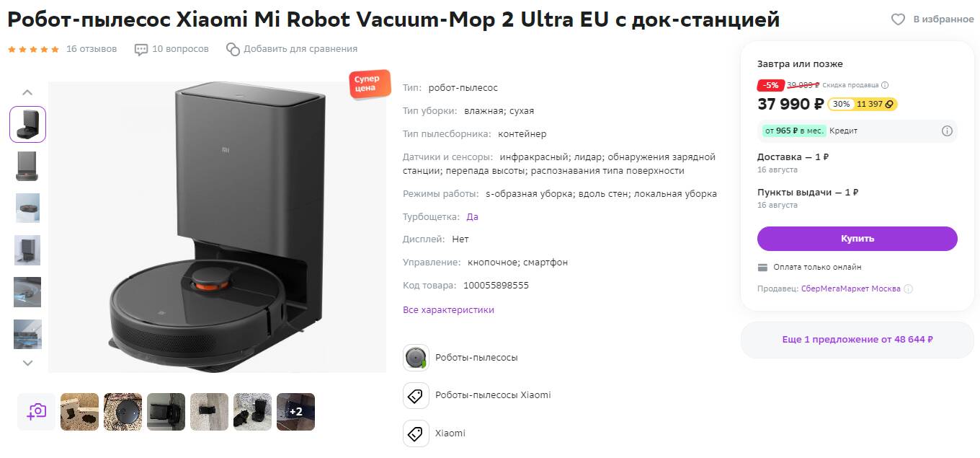Viewport: 980px width, 458px height.
Task: Click the add photo camera icon
Action: click(36, 412)
